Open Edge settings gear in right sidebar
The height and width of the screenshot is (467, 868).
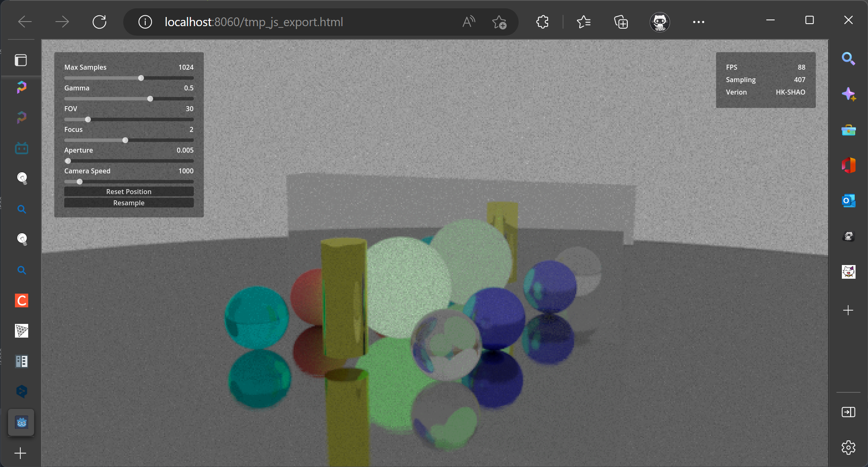(x=849, y=448)
